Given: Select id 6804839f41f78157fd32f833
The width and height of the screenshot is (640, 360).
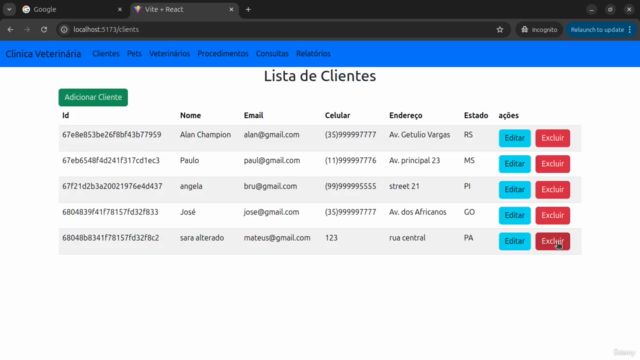Looking at the screenshot, I should [110, 212].
